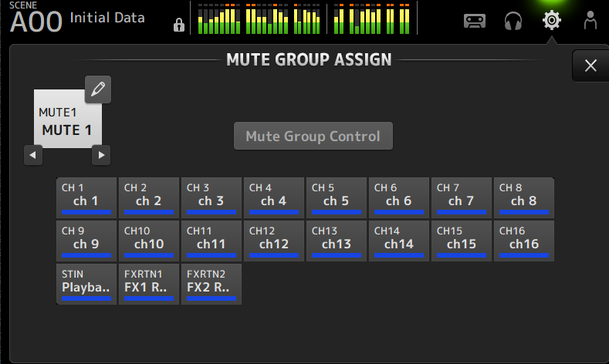Click the pencil edit icon on MUTE1
Image resolution: width=609 pixels, height=364 pixels.
tap(97, 89)
